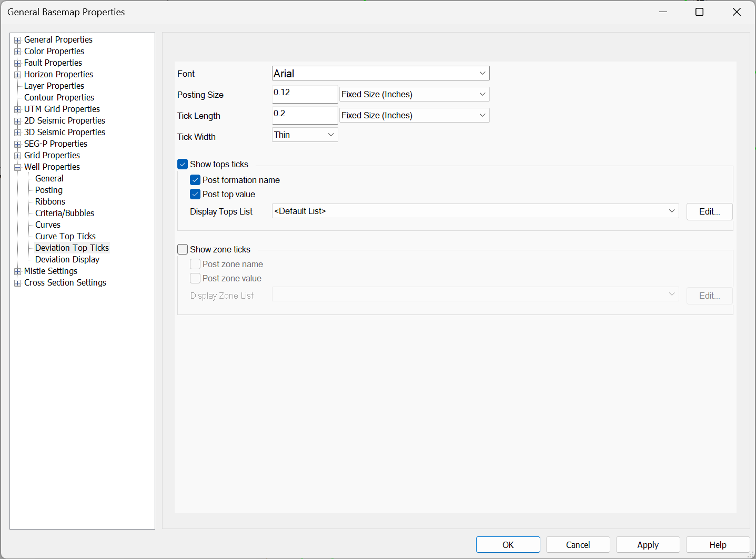Image resolution: width=756 pixels, height=559 pixels.
Task: Click the Apply button
Action: point(648,545)
